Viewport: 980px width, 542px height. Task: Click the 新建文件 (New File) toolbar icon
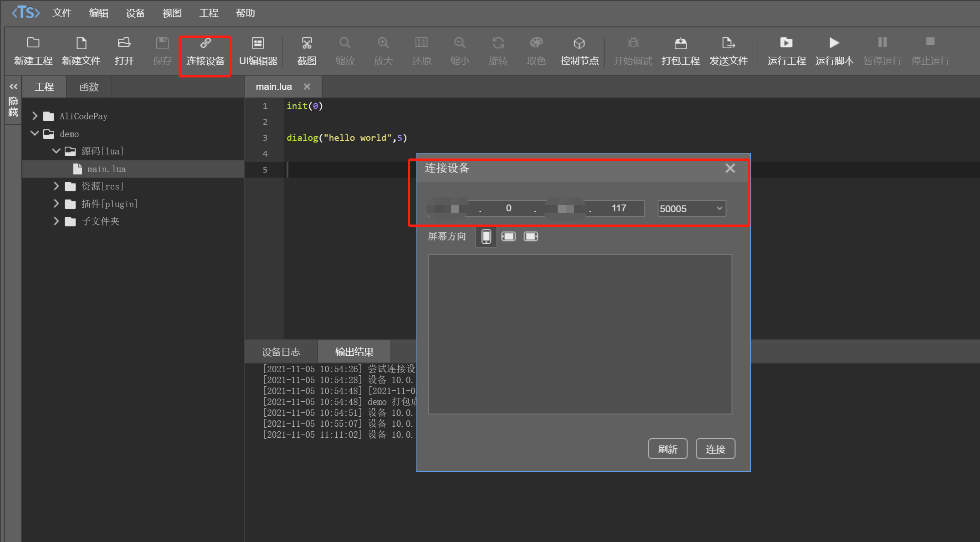coord(81,43)
